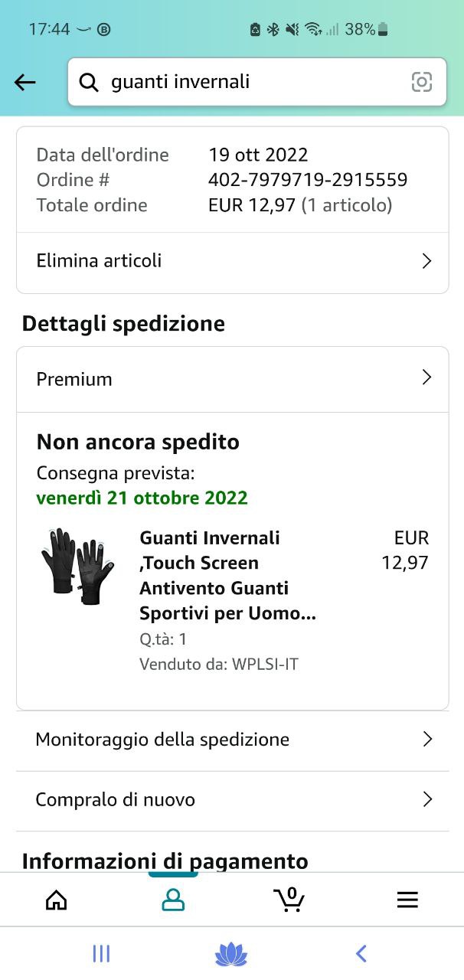Viewport: 464px width, 980px height.
Task: Go to the Home tab icon
Action: click(57, 900)
